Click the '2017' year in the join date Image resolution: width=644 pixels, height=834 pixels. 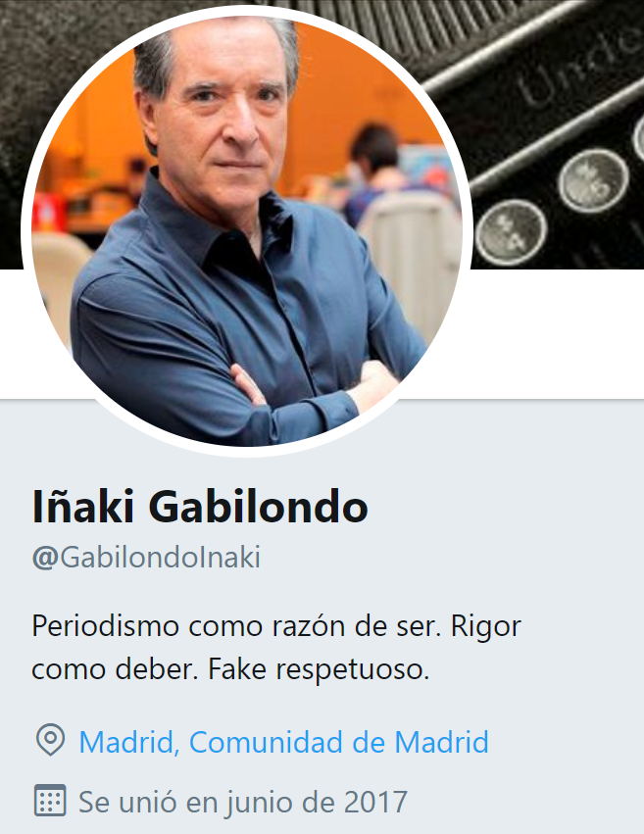point(375,802)
